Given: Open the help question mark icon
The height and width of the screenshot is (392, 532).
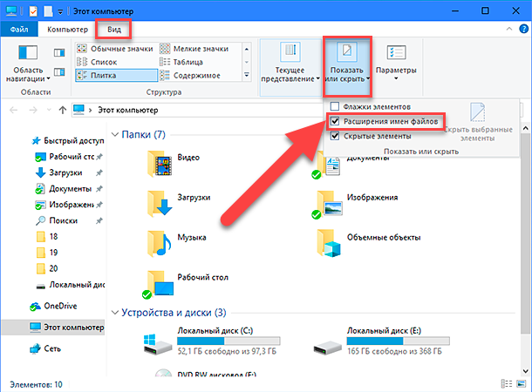Looking at the screenshot, I should 523,29.
